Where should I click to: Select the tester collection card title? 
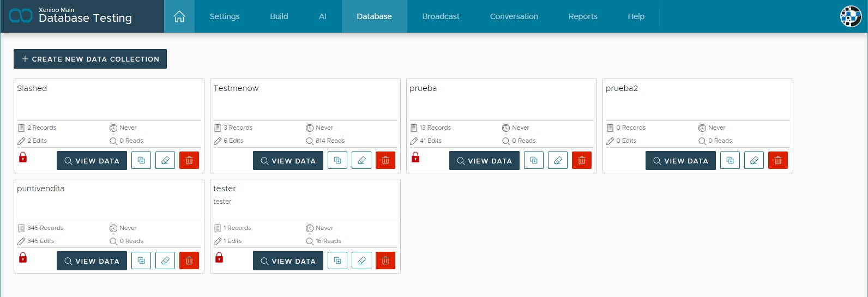point(225,189)
